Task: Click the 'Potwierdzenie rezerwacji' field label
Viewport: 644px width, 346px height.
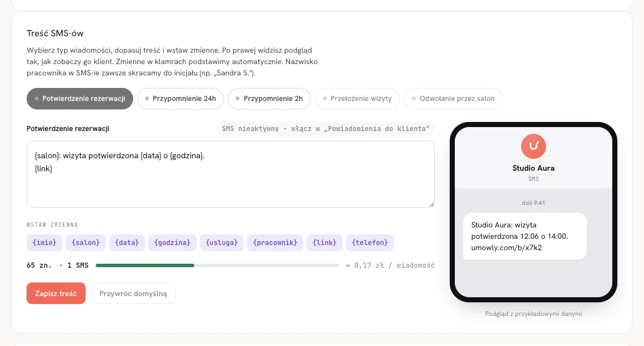Action: (x=68, y=129)
